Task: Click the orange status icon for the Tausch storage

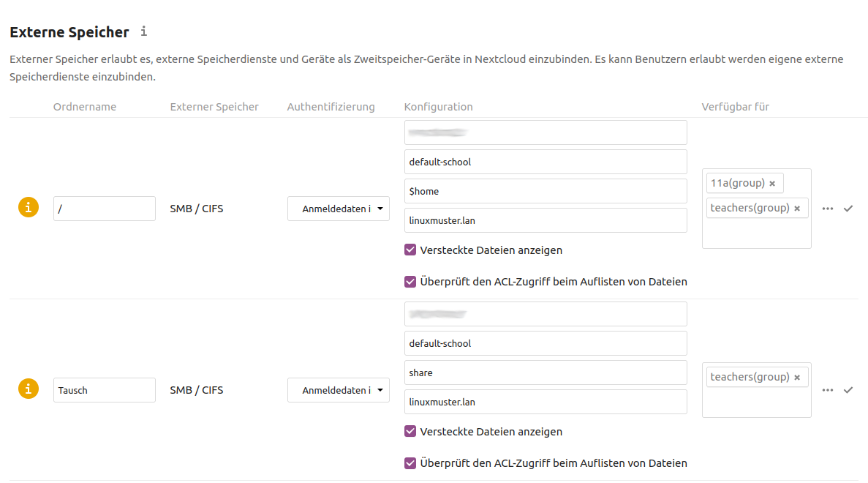Action: point(29,389)
